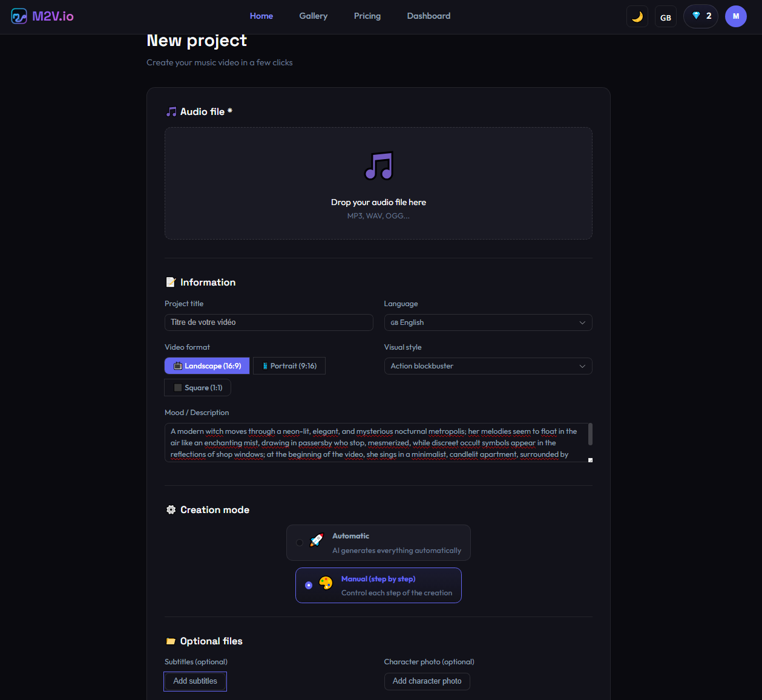The height and width of the screenshot is (700, 762).
Task: Click the palette icon for Manual mode
Action: [x=326, y=584]
